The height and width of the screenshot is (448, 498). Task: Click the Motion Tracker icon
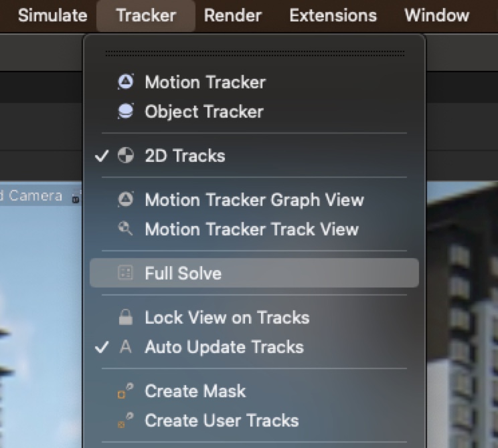pos(125,82)
